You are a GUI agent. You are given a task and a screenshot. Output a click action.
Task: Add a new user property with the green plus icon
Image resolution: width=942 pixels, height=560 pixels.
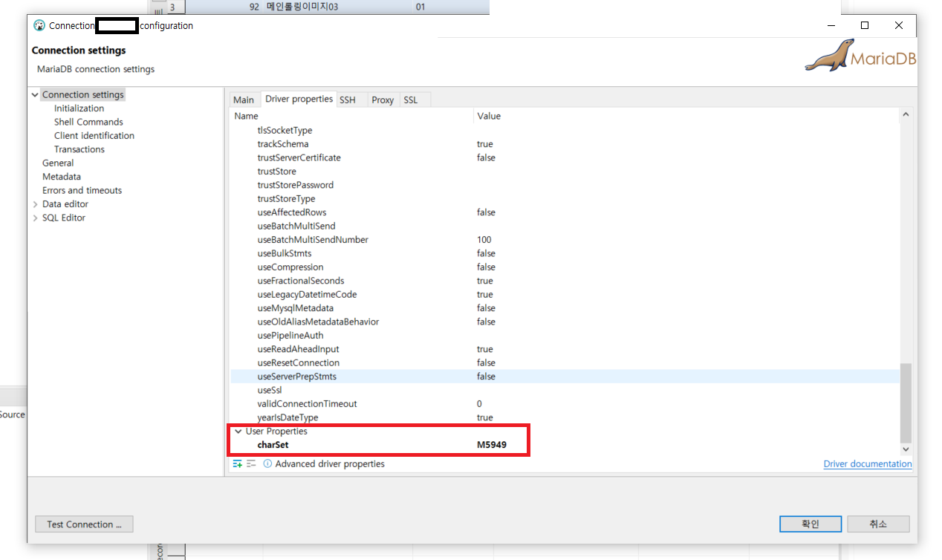[238, 463]
